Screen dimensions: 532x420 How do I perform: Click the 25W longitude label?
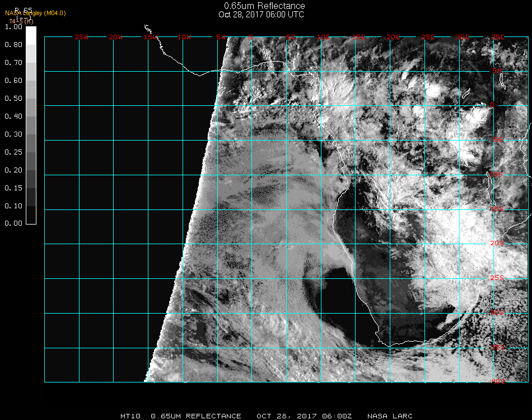pos(82,37)
